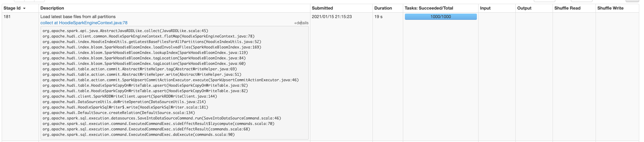
Task: Click the 1000/1000 task progress bar
Action: pos(441,17)
